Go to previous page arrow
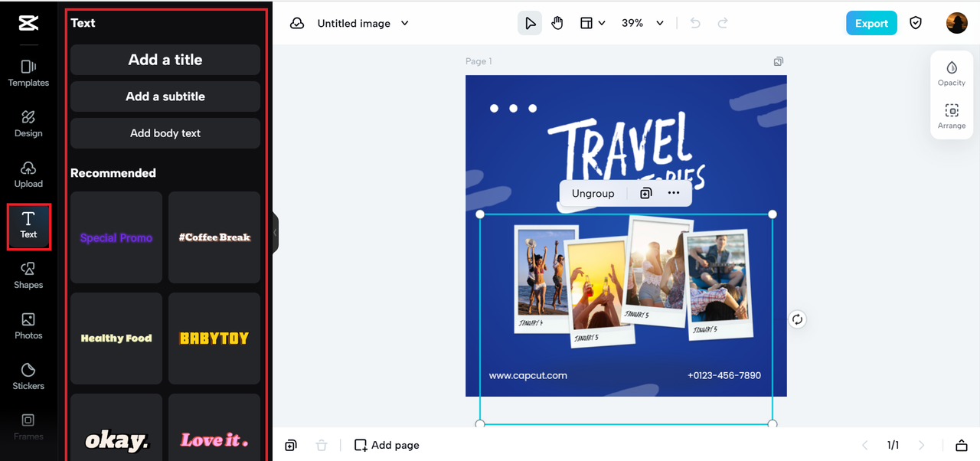 click(x=865, y=445)
